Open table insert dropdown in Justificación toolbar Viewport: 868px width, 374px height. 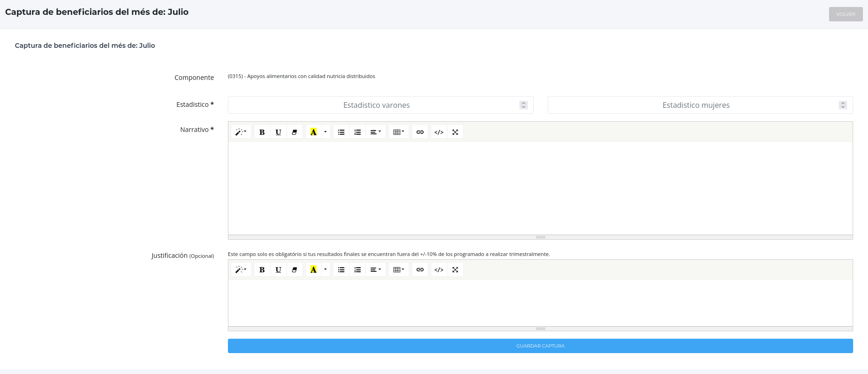click(399, 269)
